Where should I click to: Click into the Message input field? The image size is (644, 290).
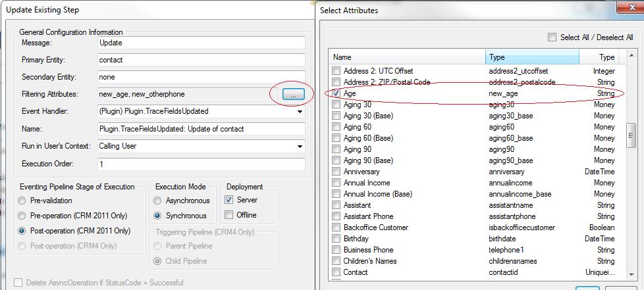[x=201, y=43]
